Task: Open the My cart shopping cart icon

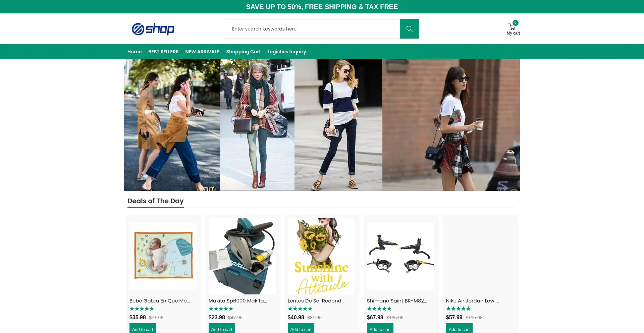Action: pos(513,27)
